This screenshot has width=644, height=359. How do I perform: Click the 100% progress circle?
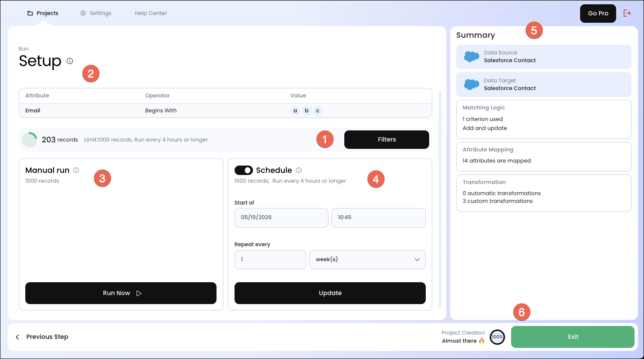click(497, 337)
